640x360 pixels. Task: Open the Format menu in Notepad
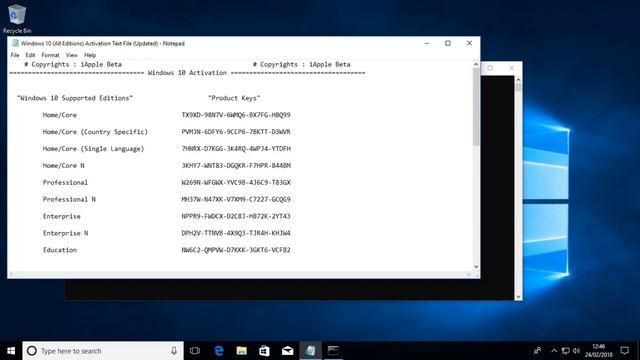(50, 55)
